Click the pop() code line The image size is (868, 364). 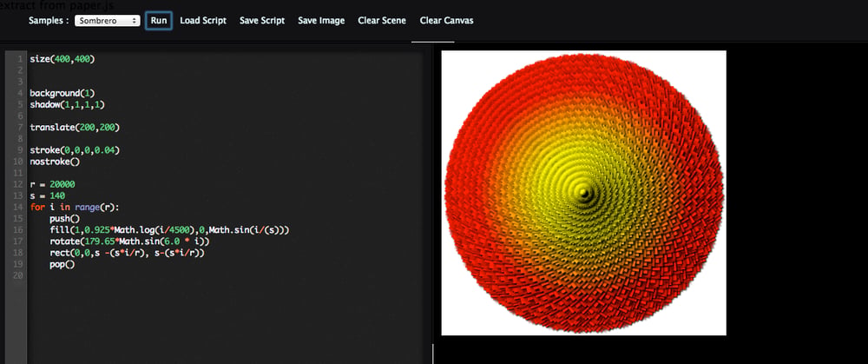tap(62, 264)
